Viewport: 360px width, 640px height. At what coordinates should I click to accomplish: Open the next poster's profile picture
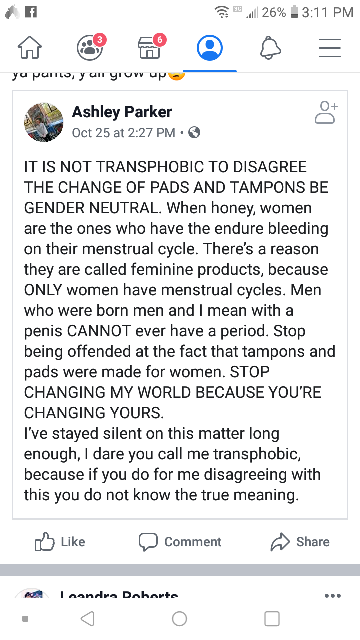click(x=32, y=593)
